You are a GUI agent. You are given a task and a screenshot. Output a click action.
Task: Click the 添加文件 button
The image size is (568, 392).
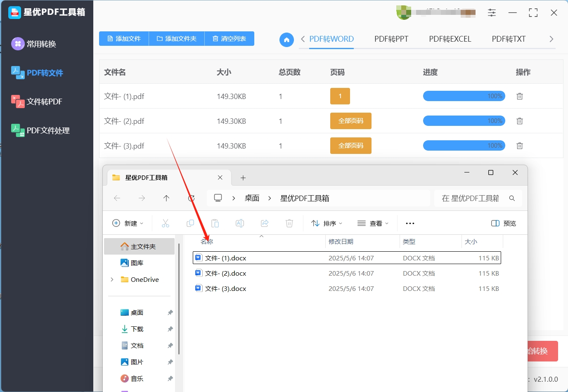click(124, 39)
